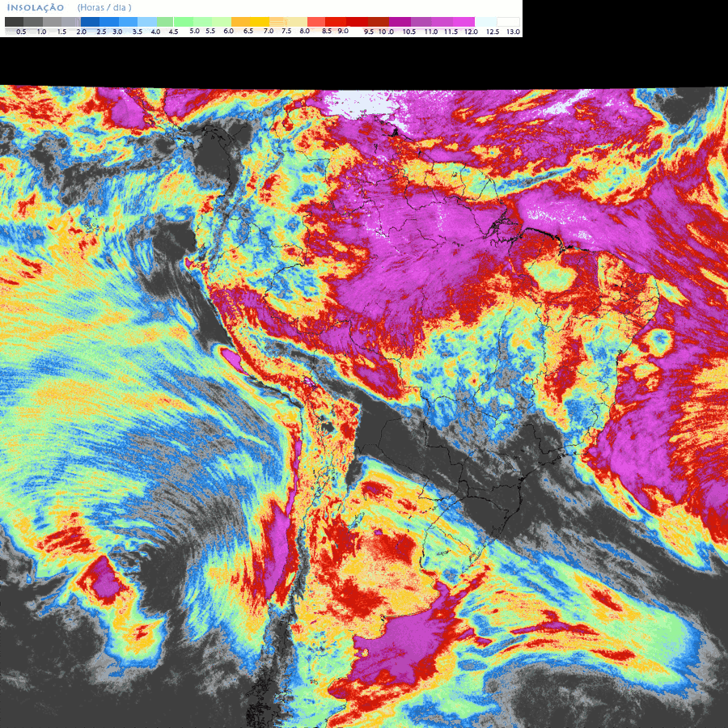Click the '1.0' legend value
Image resolution: width=728 pixels, height=728 pixels.
tap(41, 32)
